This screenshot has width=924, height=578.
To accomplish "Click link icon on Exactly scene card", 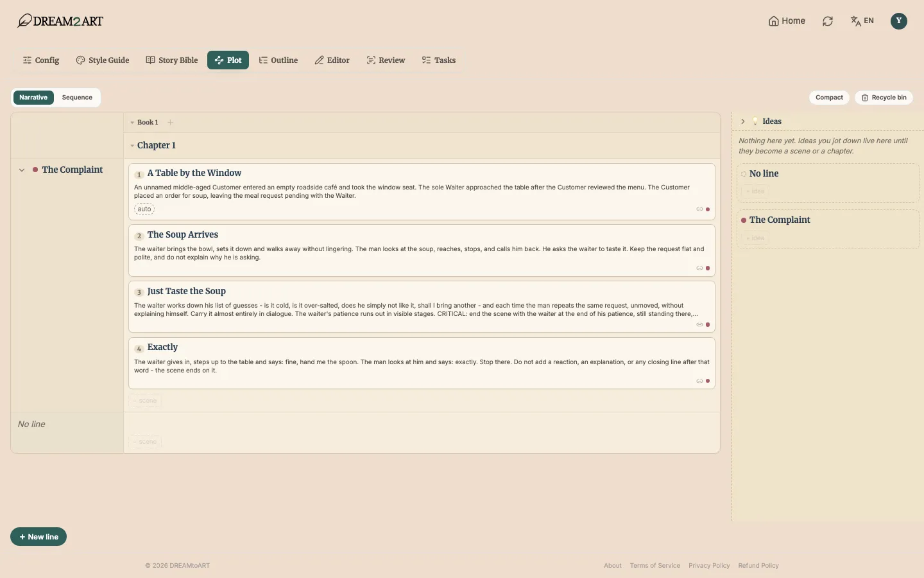I will tap(699, 381).
